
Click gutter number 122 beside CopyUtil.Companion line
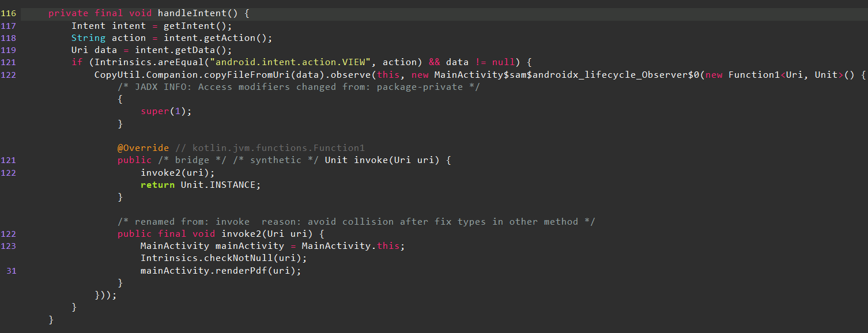pyautogui.click(x=9, y=75)
